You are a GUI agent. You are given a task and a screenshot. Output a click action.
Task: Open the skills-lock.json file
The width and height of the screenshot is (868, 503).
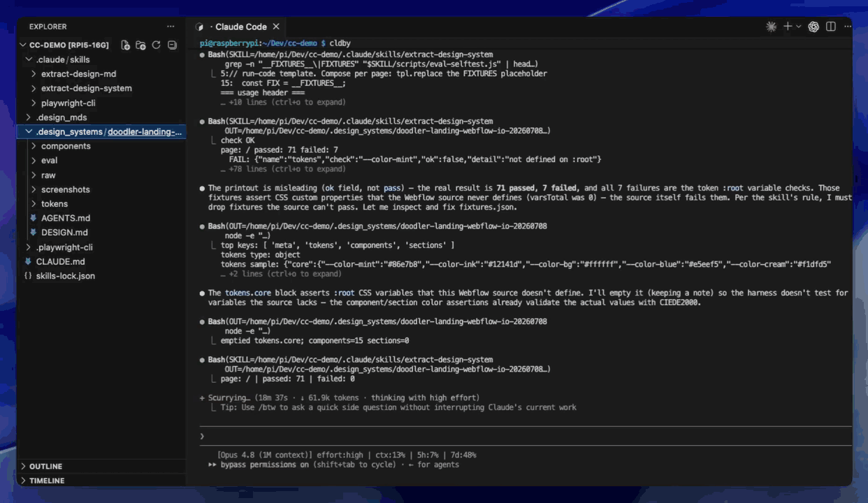[65, 275]
